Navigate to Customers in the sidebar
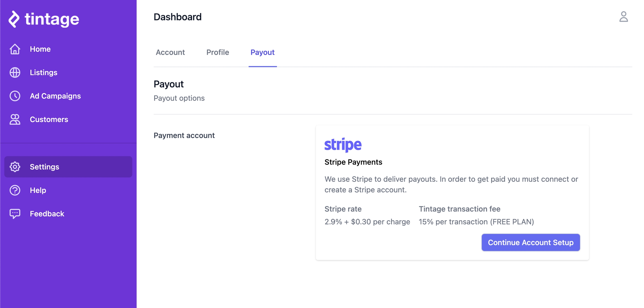Image resolution: width=644 pixels, height=308 pixels. pyautogui.click(x=49, y=120)
